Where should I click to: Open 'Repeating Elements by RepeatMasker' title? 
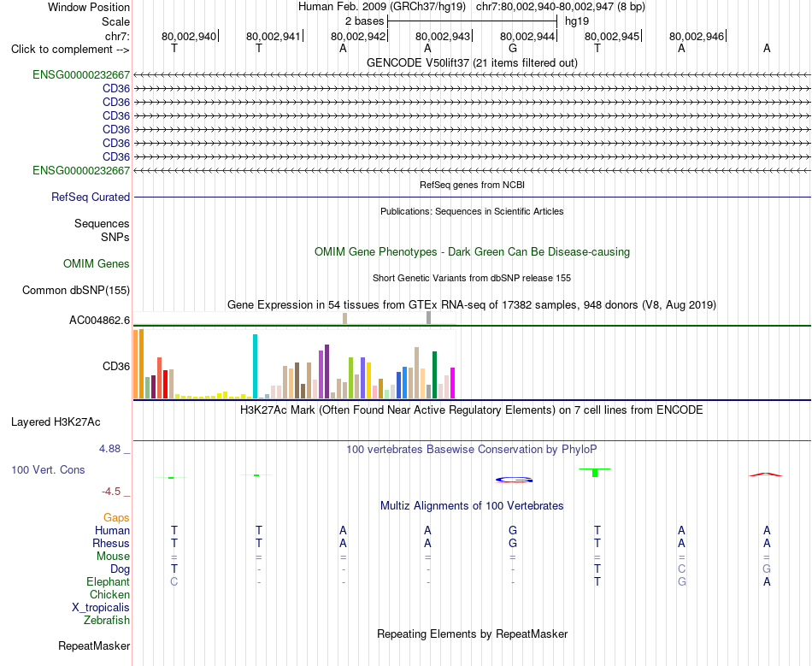[472, 634]
